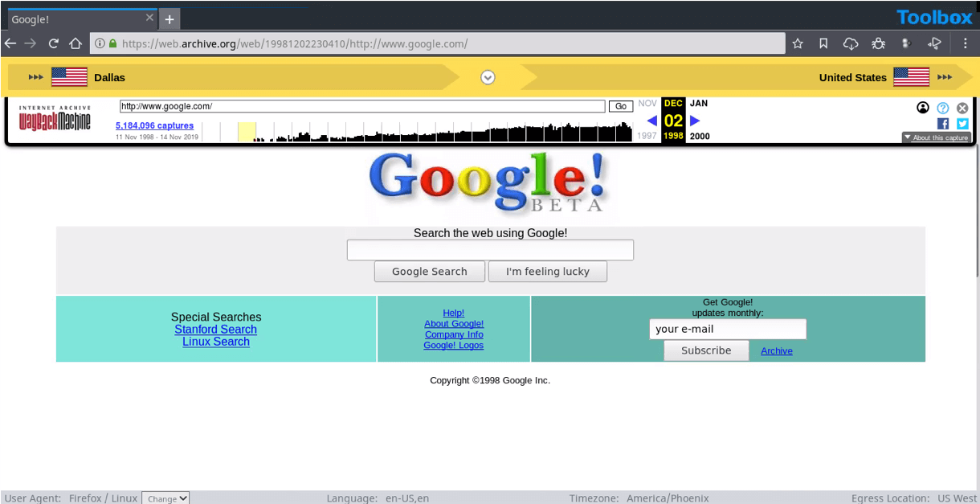980x504 pixels.
Task: Open the Company Info link
Action: coord(454,334)
